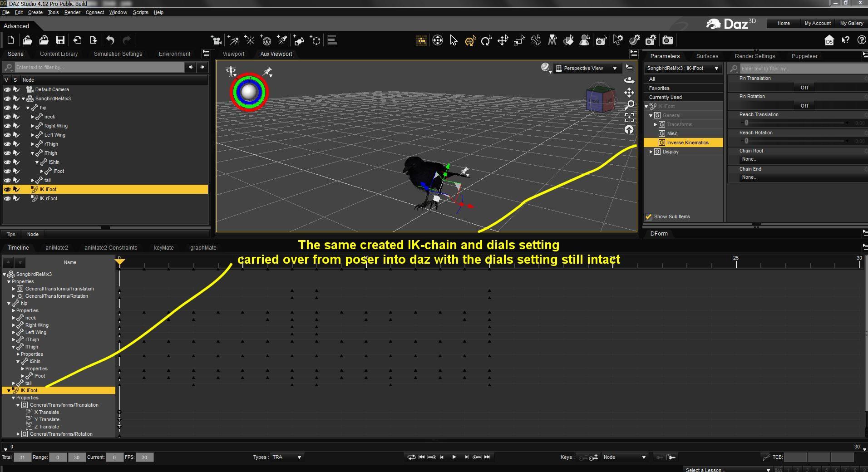The width and height of the screenshot is (868, 472).
Task: Jump to the last frame of the timeline
Action: coord(488,457)
